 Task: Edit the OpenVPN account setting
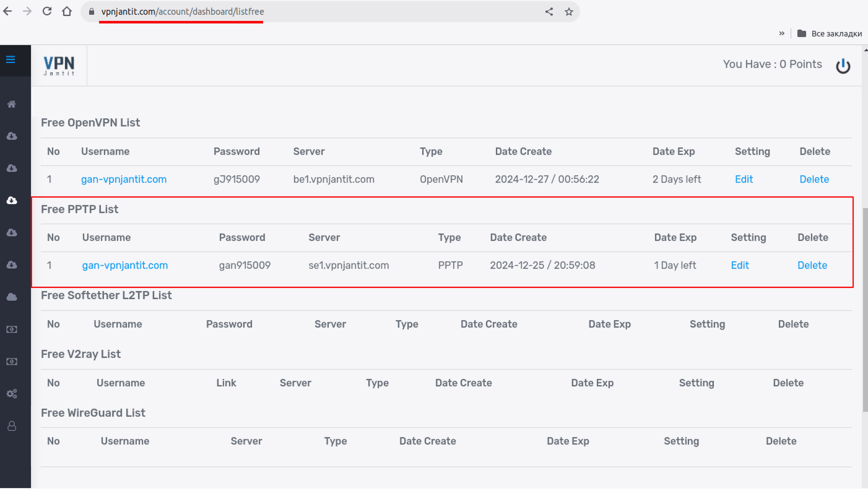point(744,179)
